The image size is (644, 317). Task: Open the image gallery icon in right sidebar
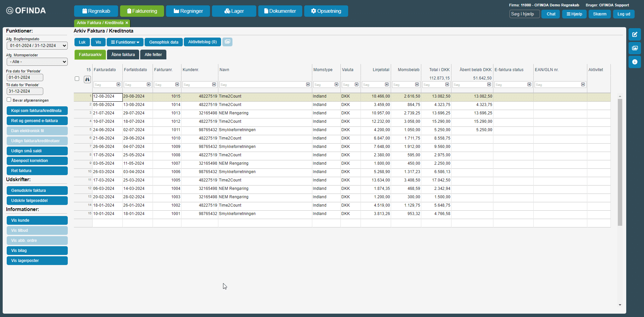635,48
